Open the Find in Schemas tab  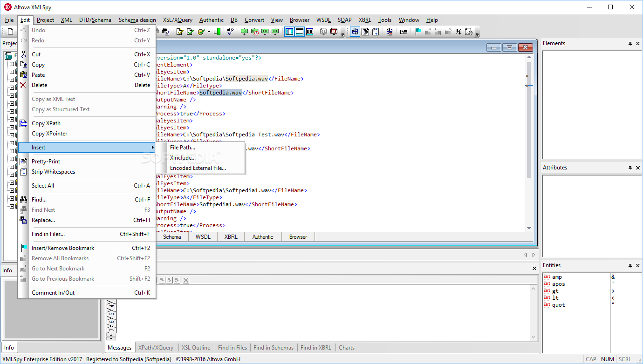tap(274, 348)
